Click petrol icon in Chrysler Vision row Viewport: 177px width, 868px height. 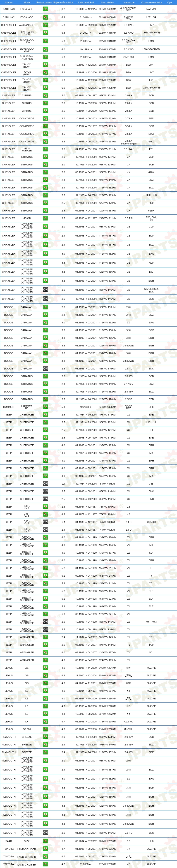click(45, 218)
